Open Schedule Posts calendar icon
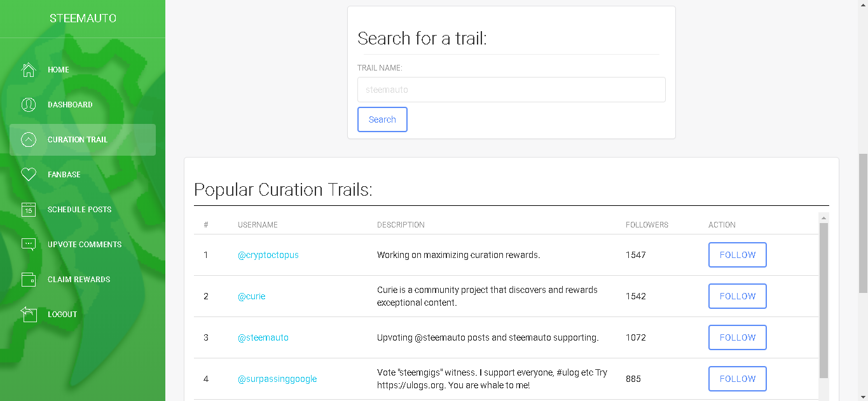868x401 pixels. pyautogui.click(x=29, y=210)
